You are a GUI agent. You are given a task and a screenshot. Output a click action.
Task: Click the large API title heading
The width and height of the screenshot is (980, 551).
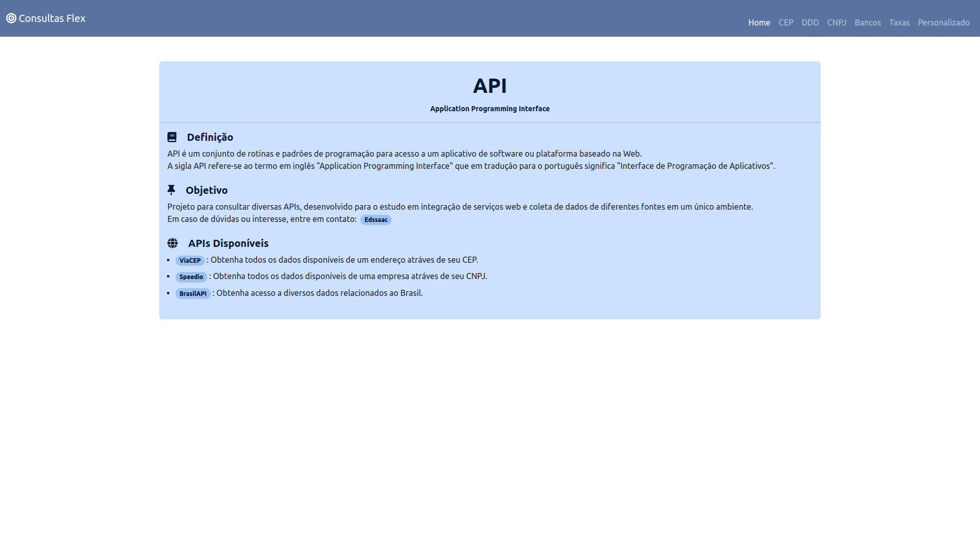tap(489, 86)
